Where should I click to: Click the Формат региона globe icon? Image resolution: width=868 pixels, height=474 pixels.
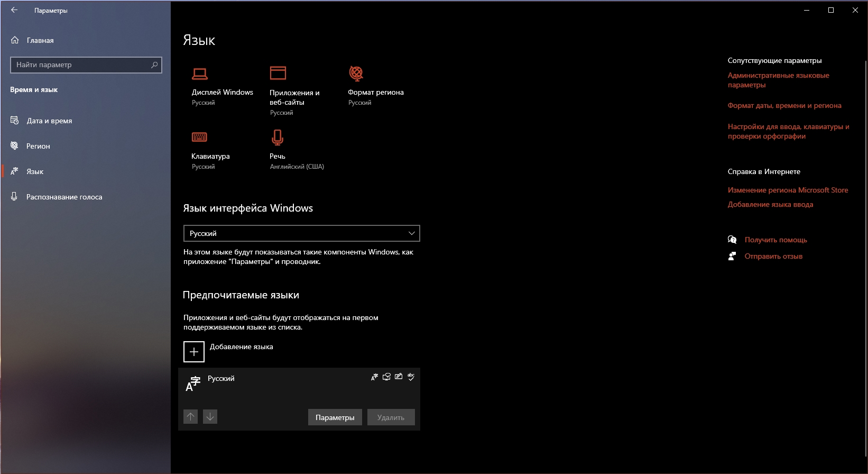(x=356, y=73)
